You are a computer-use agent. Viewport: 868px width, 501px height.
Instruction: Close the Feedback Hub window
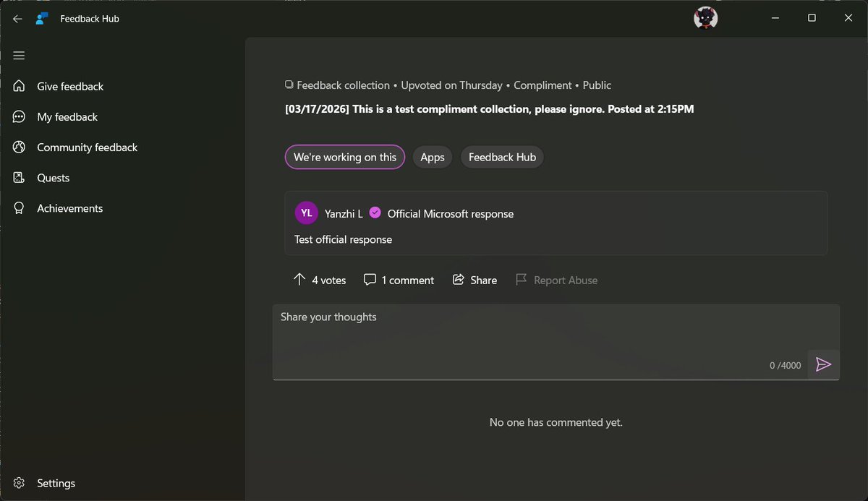848,18
